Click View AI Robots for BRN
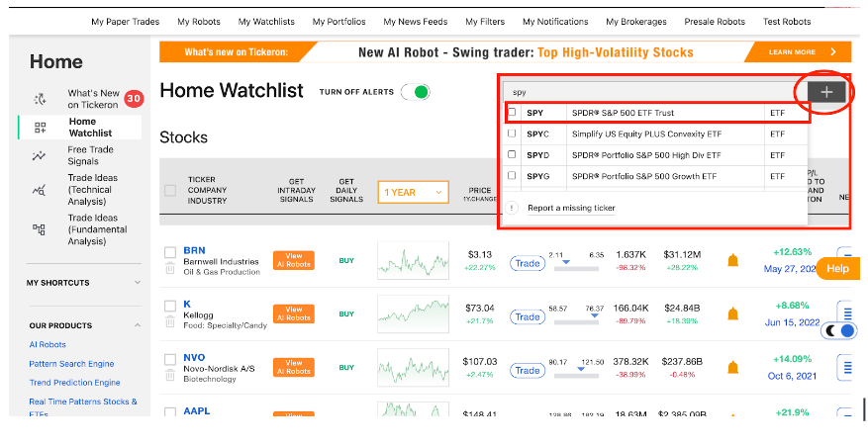The image size is (868, 447). tap(293, 260)
